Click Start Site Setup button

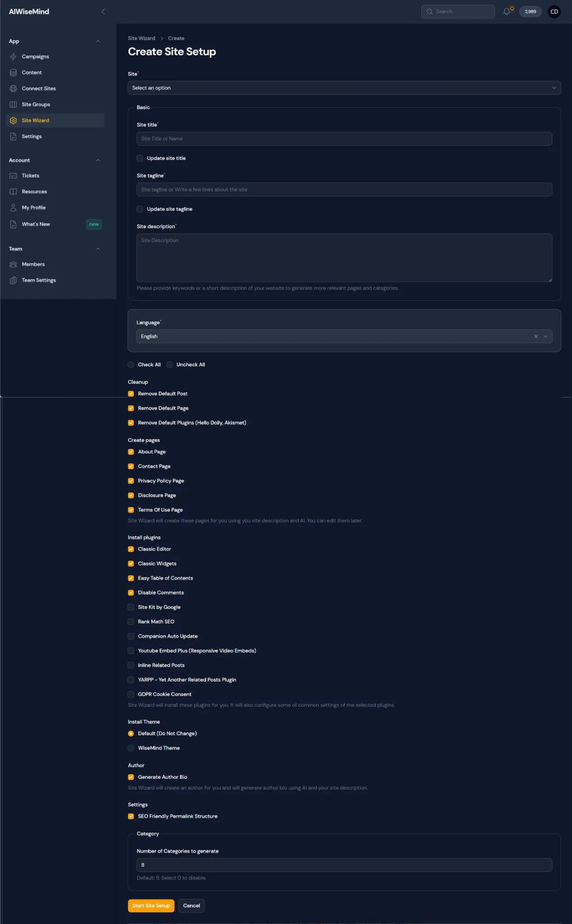pyautogui.click(x=151, y=906)
